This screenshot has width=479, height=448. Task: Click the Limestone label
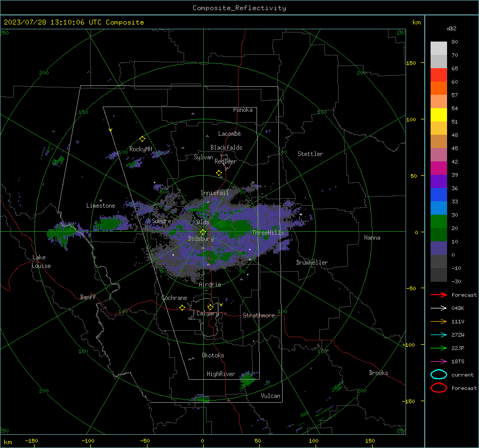point(101,206)
